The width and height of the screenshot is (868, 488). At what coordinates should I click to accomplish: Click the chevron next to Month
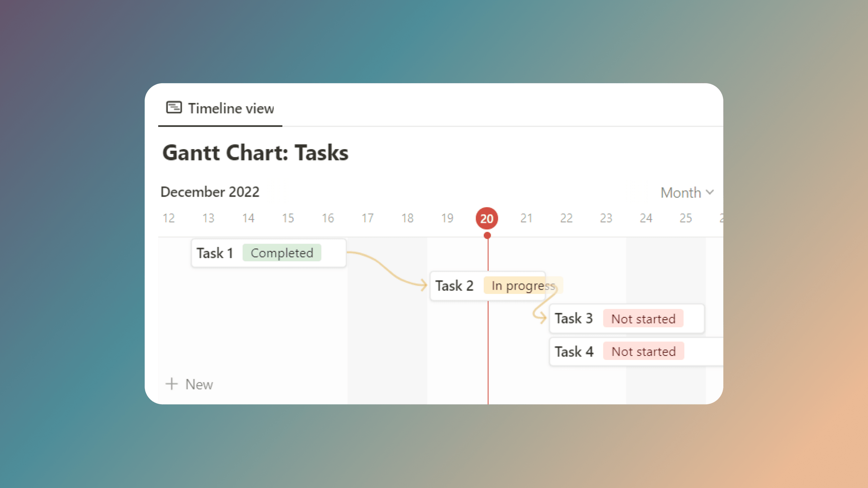[710, 192]
